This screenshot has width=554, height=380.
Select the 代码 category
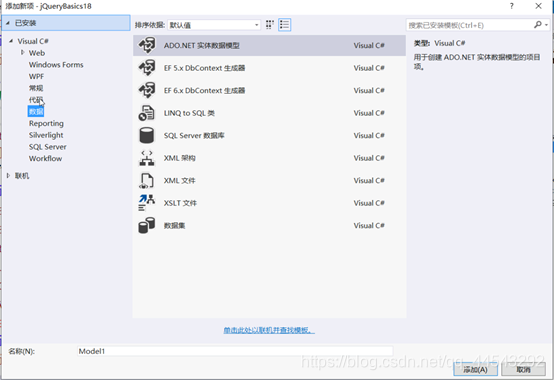tap(36, 100)
